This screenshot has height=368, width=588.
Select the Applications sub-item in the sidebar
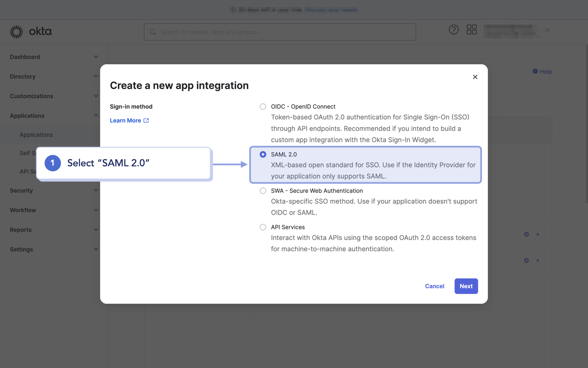click(36, 135)
